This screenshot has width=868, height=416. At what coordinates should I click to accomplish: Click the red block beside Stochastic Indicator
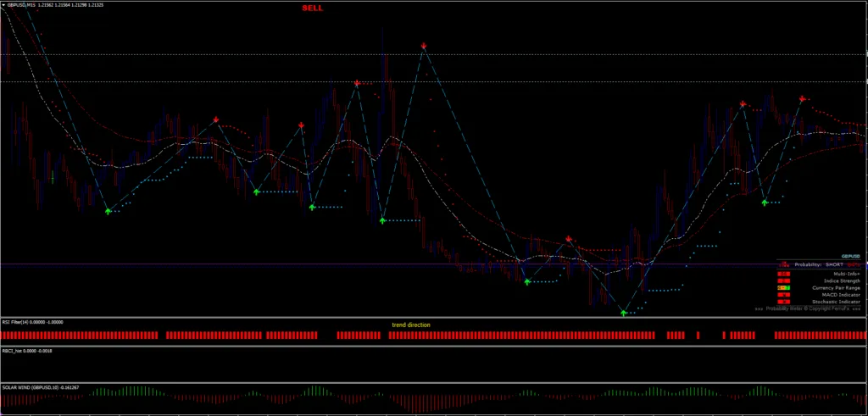pyautogui.click(x=783, y=302)
